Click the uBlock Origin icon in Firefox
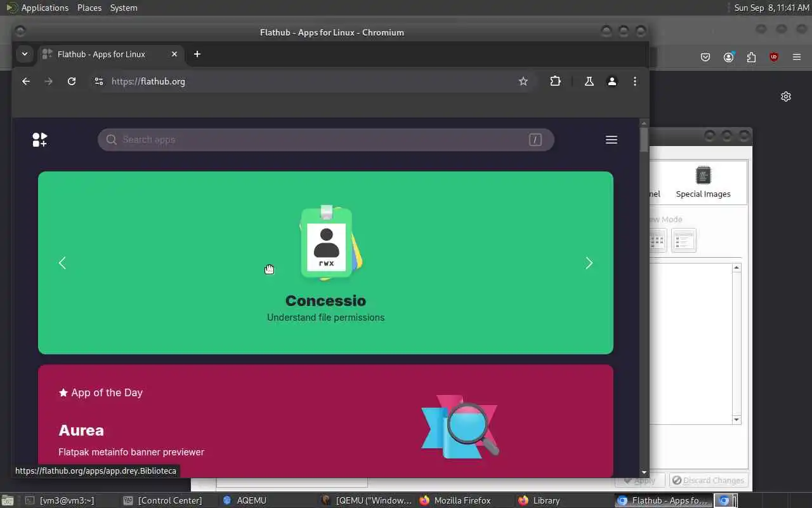This screenshot has height=508, width=812. (x=774, y=57)
